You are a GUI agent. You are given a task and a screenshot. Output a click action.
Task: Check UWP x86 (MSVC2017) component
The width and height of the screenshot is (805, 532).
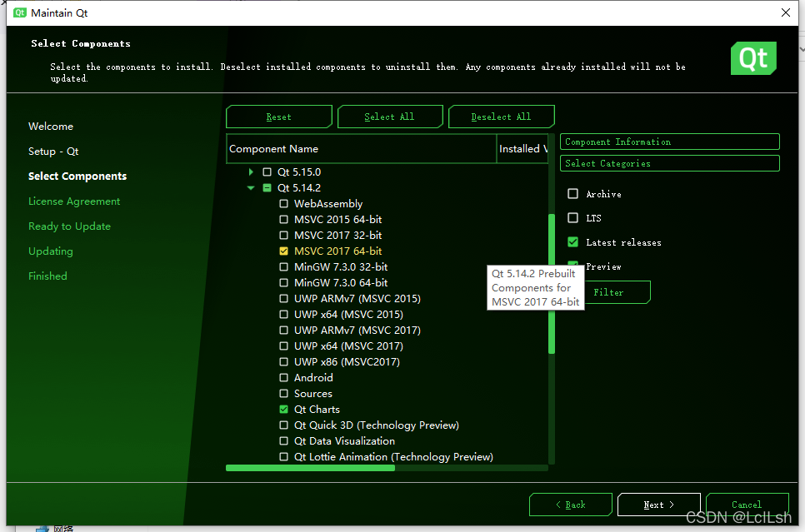point(283,361)
